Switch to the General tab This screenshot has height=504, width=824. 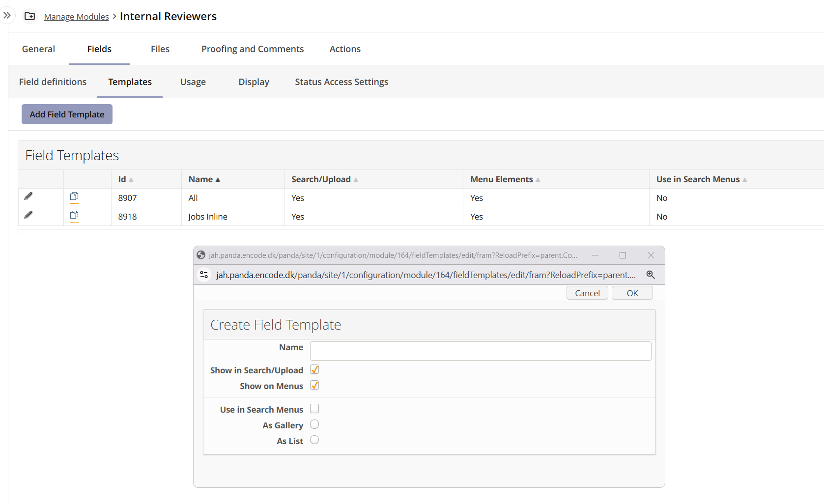pos(38,49)
